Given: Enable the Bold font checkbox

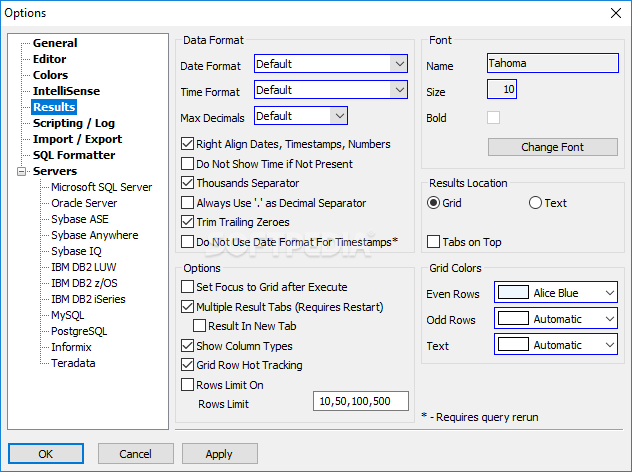Looking at the screenshot, I should tap(493, 118).
